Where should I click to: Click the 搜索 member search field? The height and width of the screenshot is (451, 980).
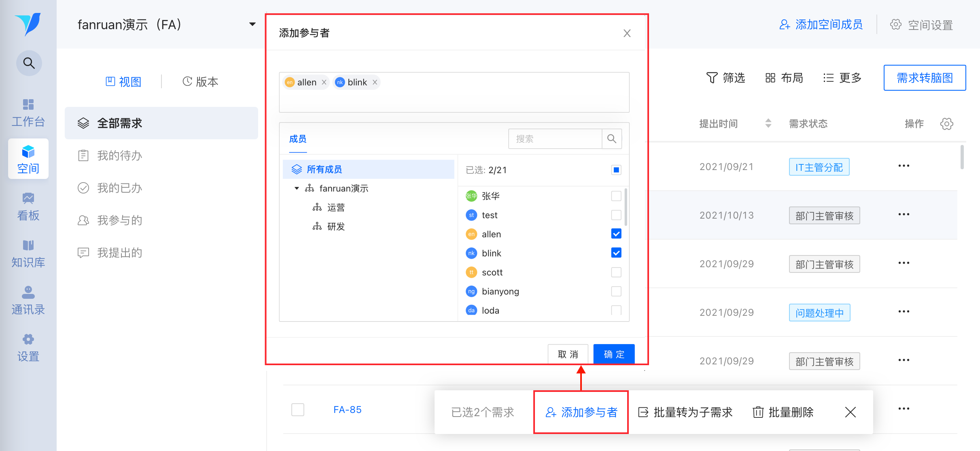(x=554, y=139)
